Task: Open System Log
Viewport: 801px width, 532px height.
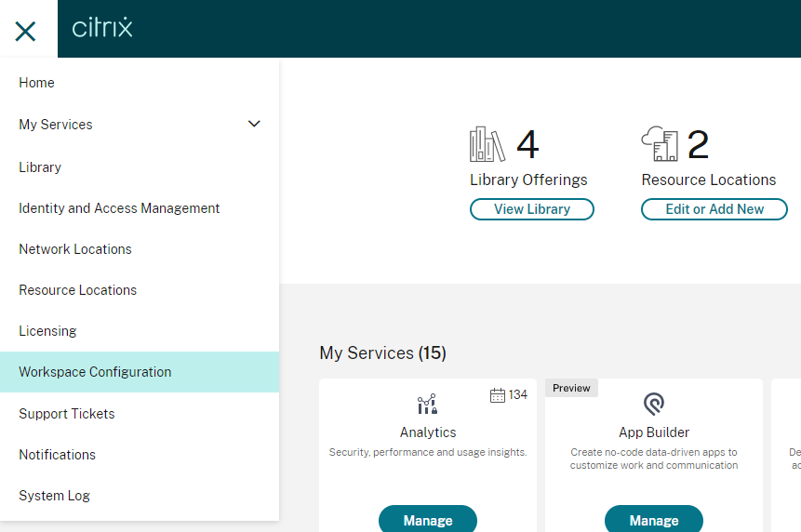Action: 54,496
